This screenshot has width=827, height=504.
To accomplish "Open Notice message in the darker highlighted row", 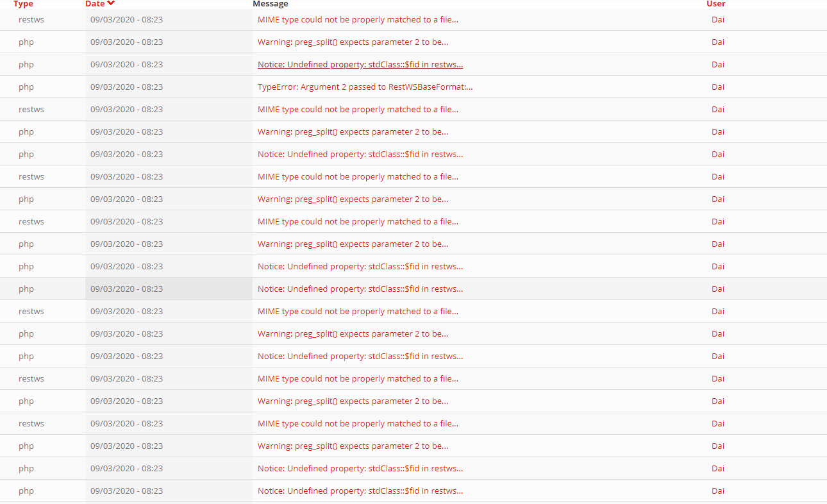I will pos(360,289).
